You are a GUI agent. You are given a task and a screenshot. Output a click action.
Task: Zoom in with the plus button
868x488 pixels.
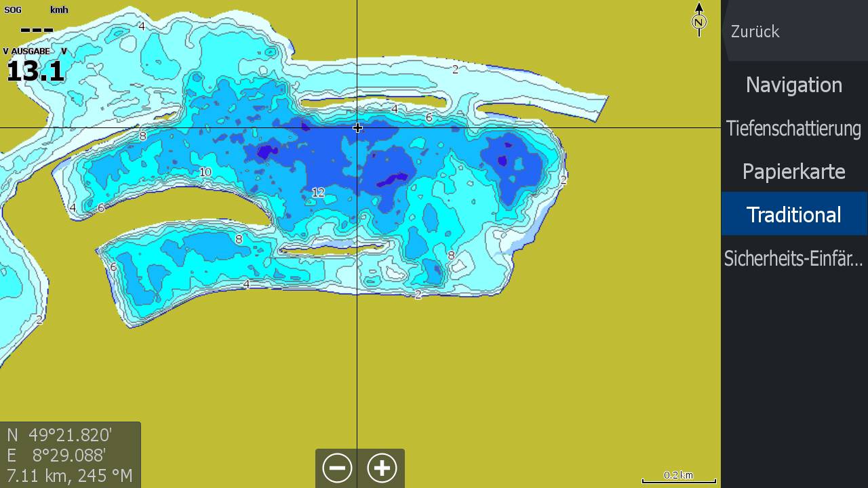coord(382,468)
